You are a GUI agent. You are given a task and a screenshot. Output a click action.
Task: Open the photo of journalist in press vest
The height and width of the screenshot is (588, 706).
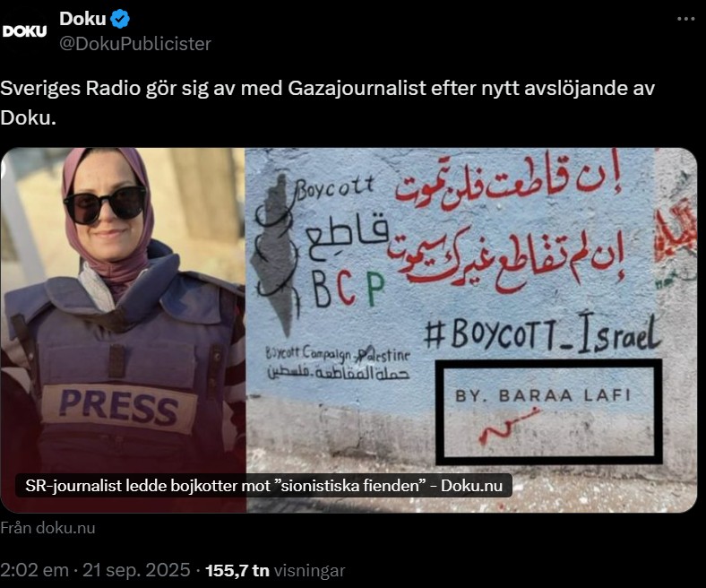pyautogui.click(x=123, y=330)
